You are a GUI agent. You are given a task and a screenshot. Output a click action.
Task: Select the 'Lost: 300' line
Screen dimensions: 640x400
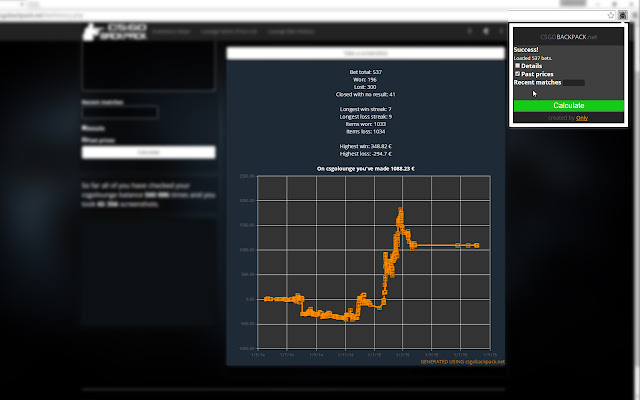(365, 87)
